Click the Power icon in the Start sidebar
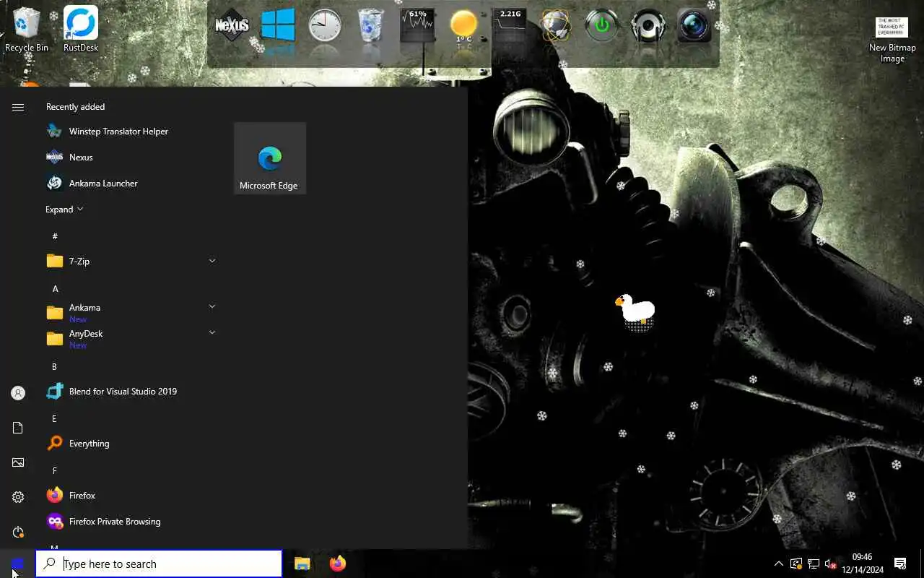 pos(18,532)
